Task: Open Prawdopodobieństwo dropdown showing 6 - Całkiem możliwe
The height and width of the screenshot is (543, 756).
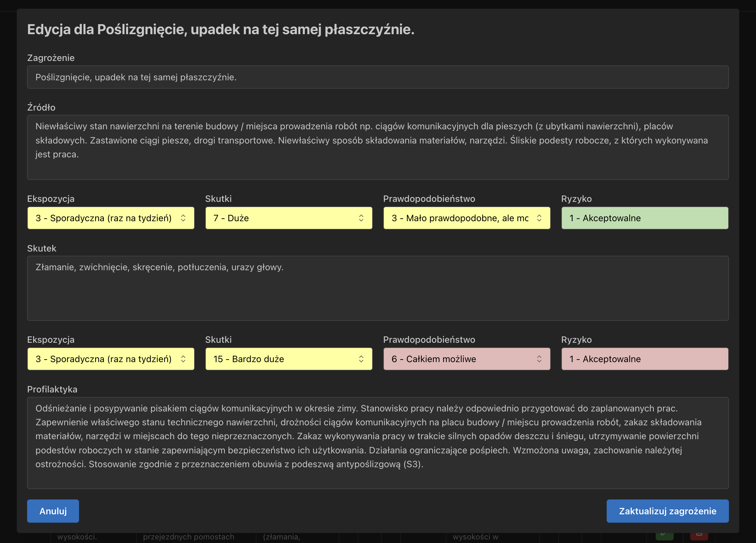Action: (467, 359)
